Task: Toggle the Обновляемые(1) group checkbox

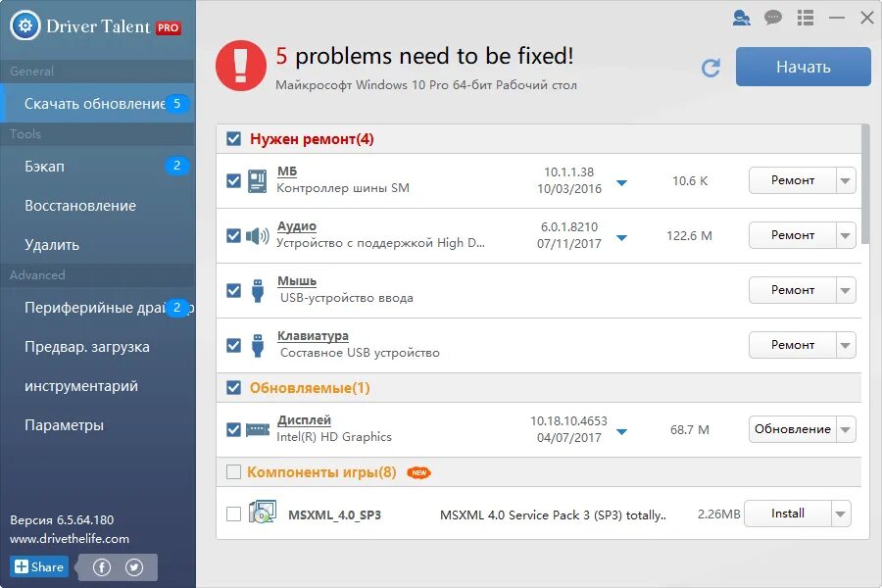Action: point(233,388)
